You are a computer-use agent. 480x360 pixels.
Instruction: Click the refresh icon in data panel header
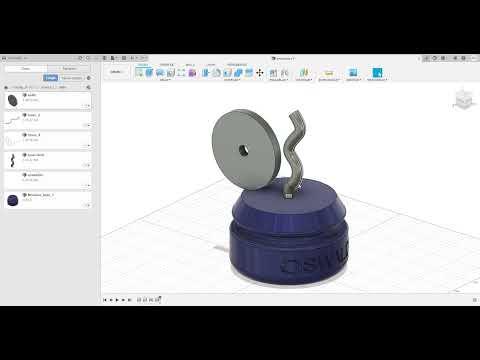(80, 58)
